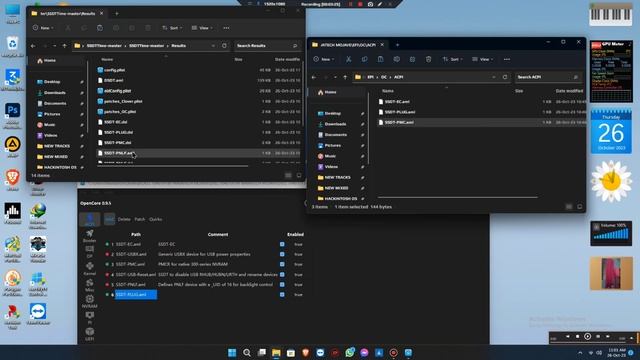
Task: Add new tab in ACPI Explorer window
Action: 397,44
